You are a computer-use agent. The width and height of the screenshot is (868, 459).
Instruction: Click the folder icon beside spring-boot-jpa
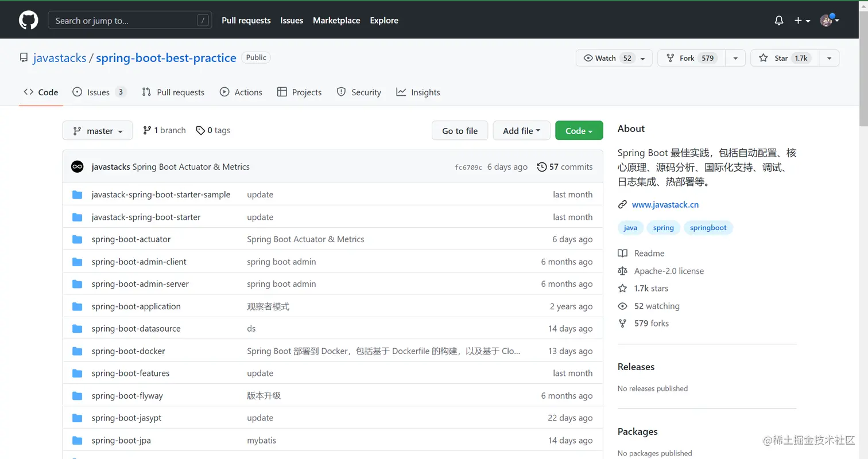77,441
